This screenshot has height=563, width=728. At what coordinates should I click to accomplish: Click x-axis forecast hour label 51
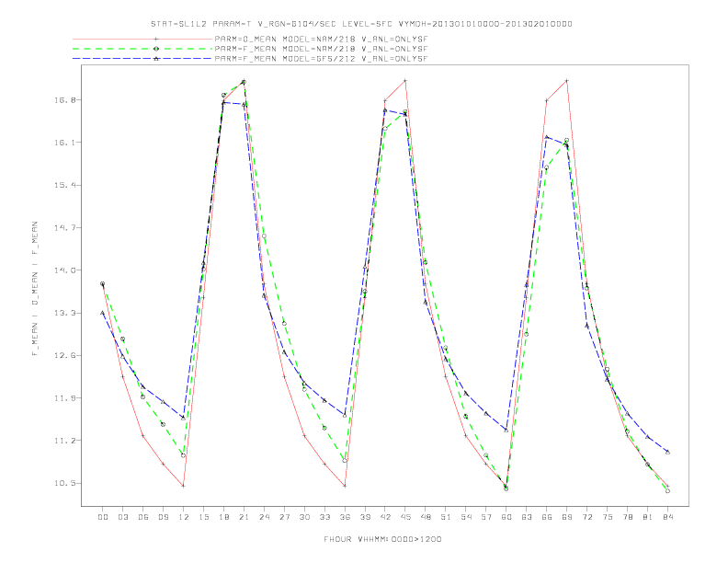tap(446, 517)
